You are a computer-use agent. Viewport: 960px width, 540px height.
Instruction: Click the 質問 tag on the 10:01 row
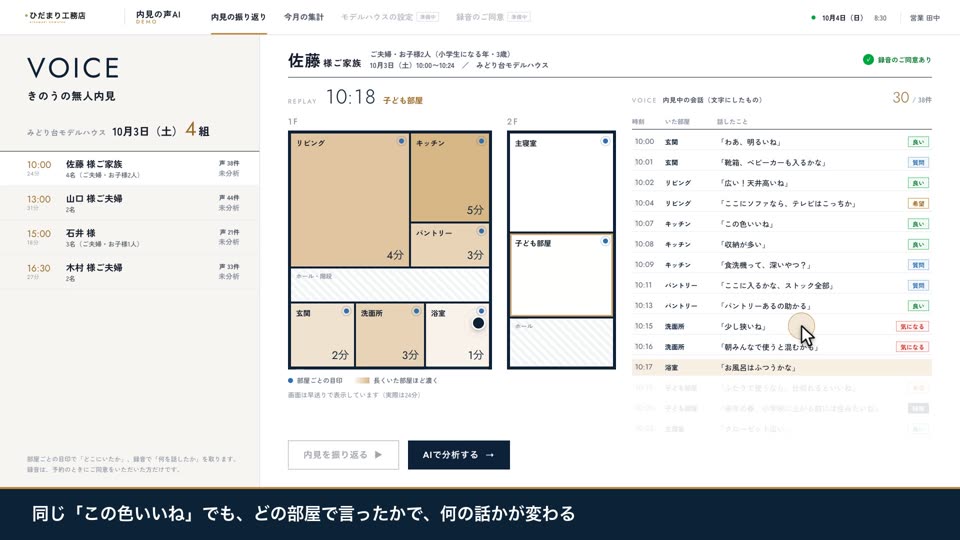click(x=918, y=162)
